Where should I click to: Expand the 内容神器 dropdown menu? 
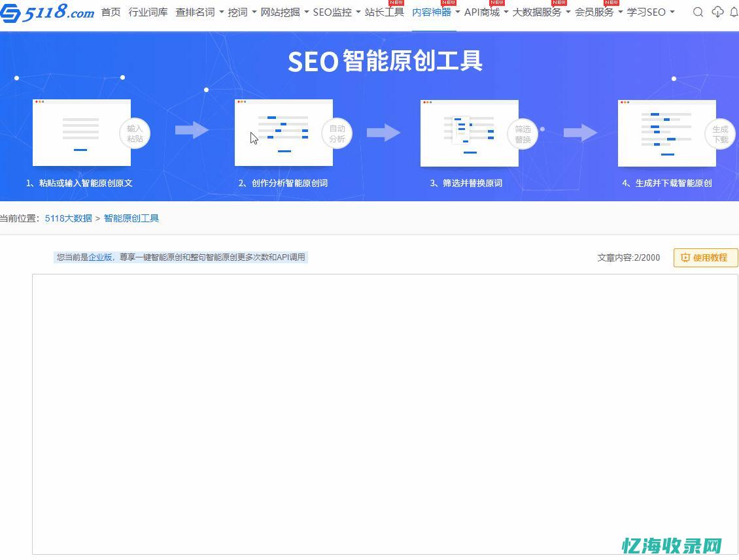(x=433, y=12)
